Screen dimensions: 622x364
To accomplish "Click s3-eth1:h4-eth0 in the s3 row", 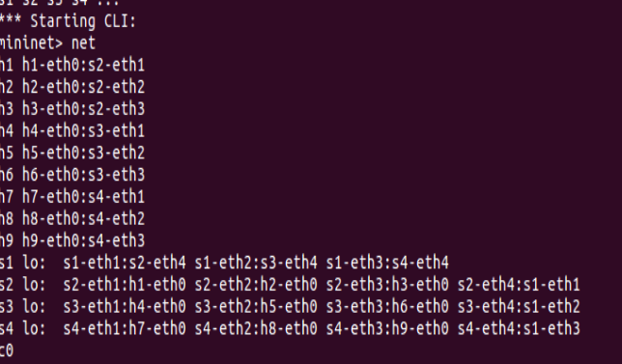I will coord(125,306).
